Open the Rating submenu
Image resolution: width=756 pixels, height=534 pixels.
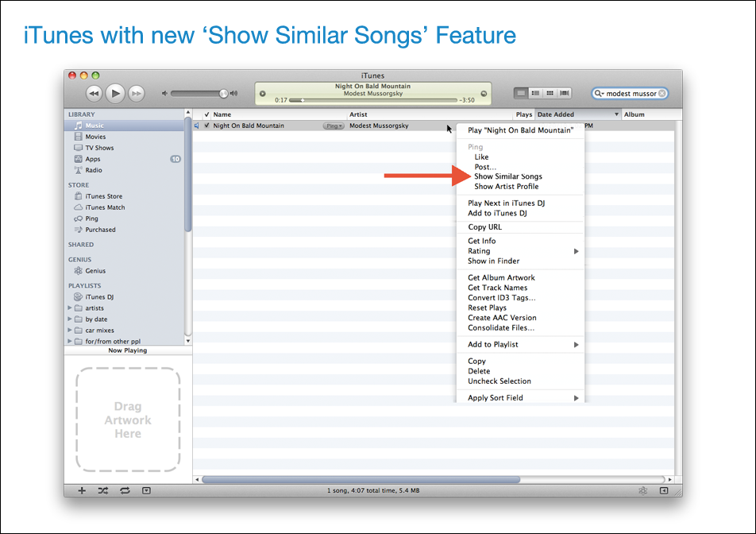(520, 251)
